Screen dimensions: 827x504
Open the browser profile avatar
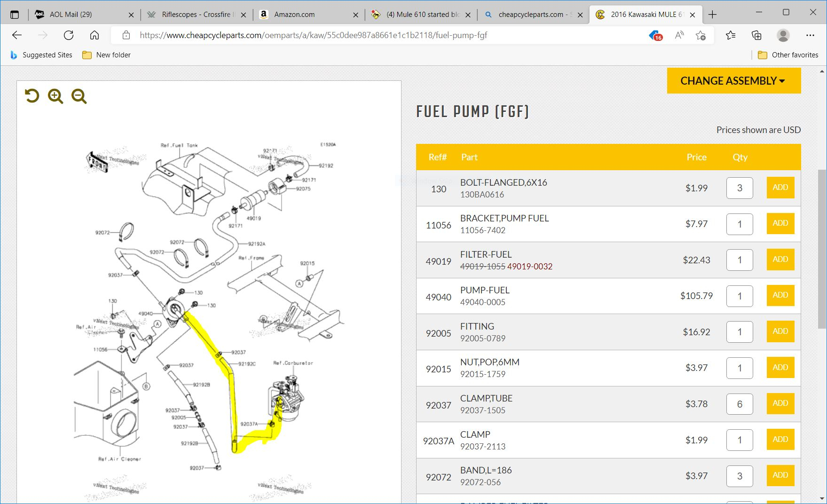[x=783, y=35]
